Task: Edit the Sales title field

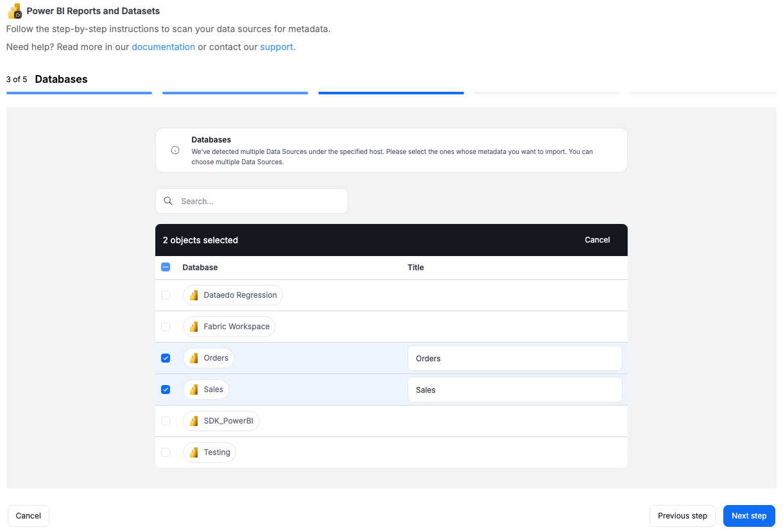Action: pos(515,390)
